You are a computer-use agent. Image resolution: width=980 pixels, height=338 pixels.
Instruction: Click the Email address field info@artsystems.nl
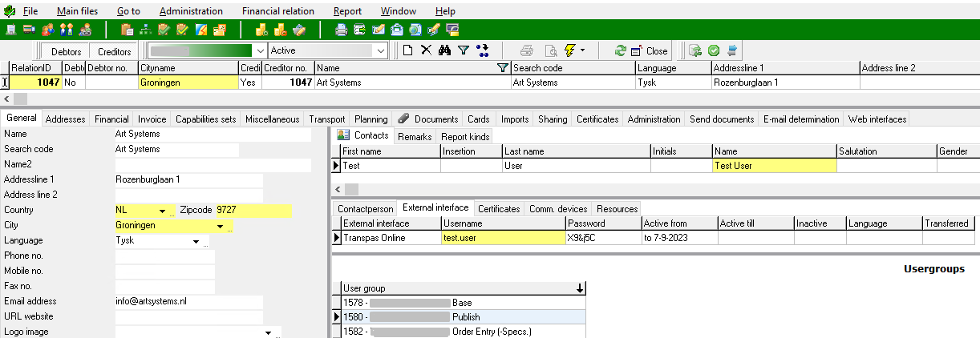point(188,301)
